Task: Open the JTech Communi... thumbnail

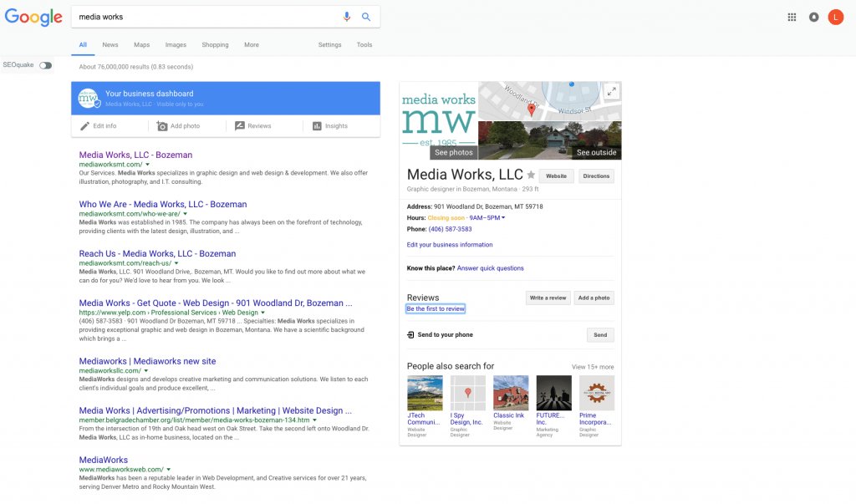Action: 425,393
